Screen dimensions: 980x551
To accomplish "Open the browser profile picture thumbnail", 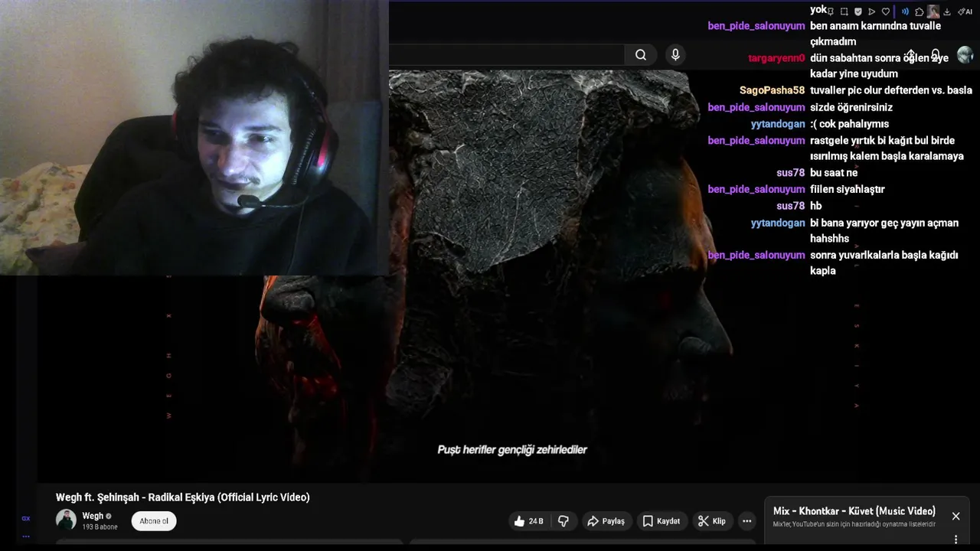I will (933, 11).
